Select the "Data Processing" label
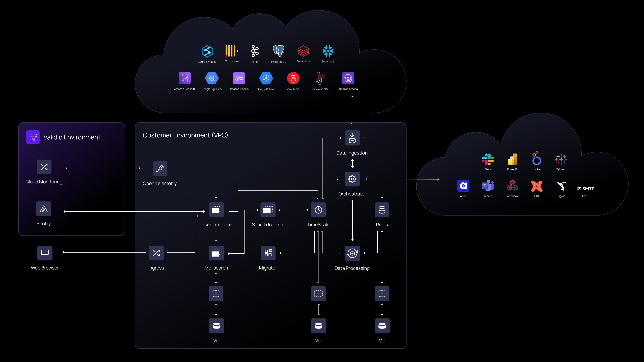The image size is (644, 362). click(x=352, y=268)
